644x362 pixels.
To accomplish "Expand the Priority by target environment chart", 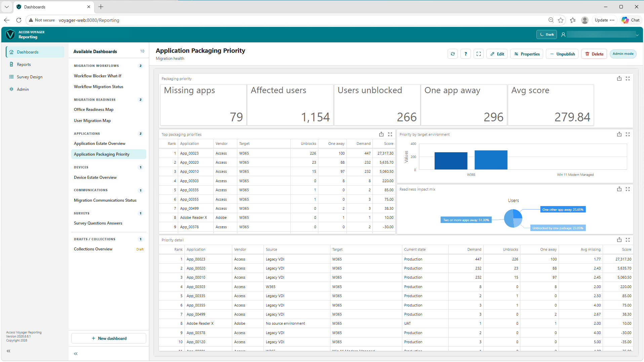I will (628, 134).
